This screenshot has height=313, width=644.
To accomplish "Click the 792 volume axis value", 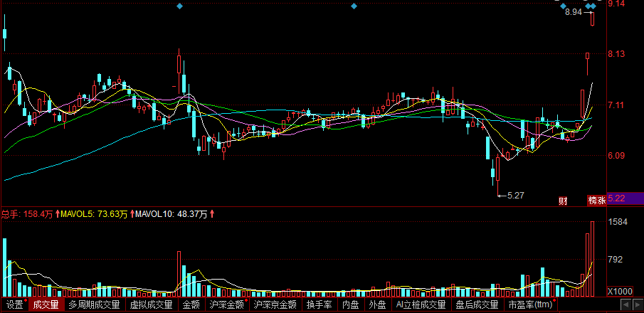I will point(615,260).
